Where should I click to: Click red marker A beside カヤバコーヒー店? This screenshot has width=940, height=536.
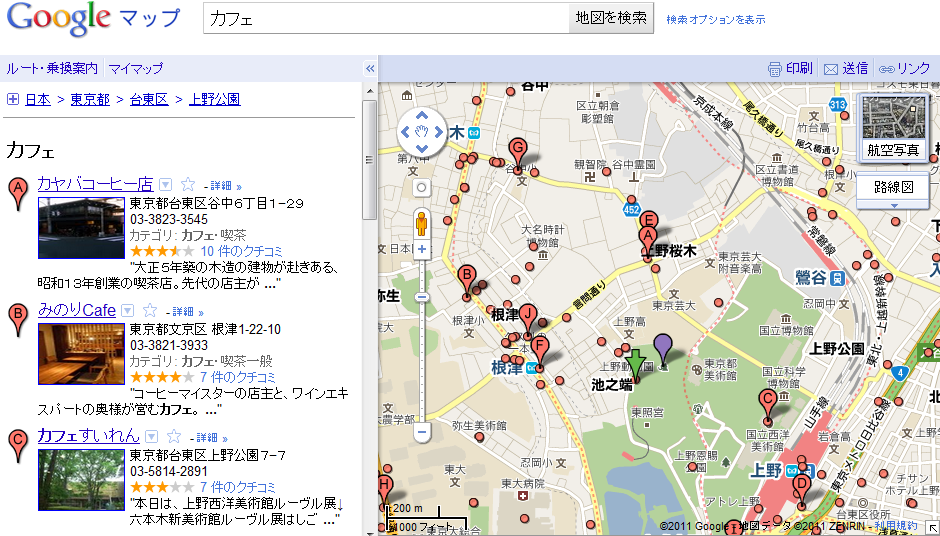(19, 194)
